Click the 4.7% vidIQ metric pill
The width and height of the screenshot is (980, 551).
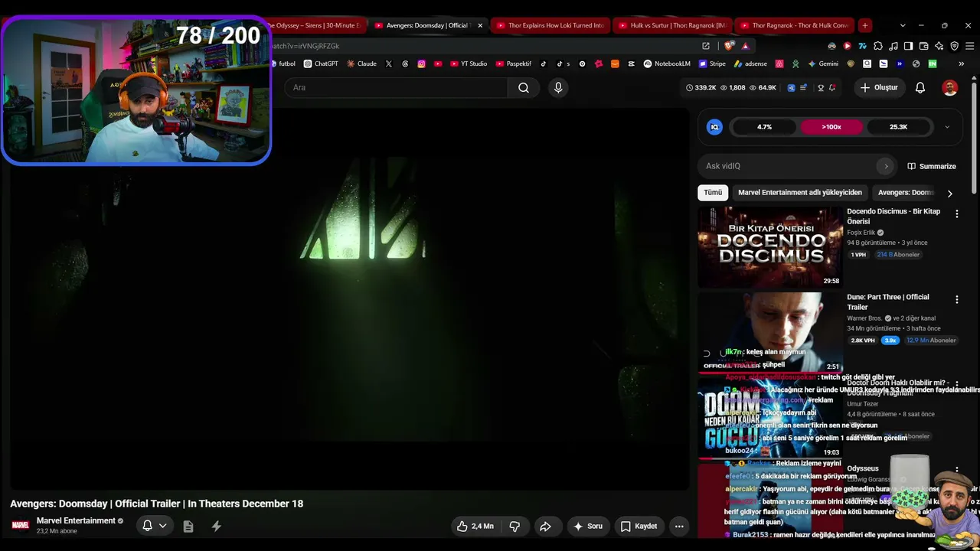tap(764, 127)
